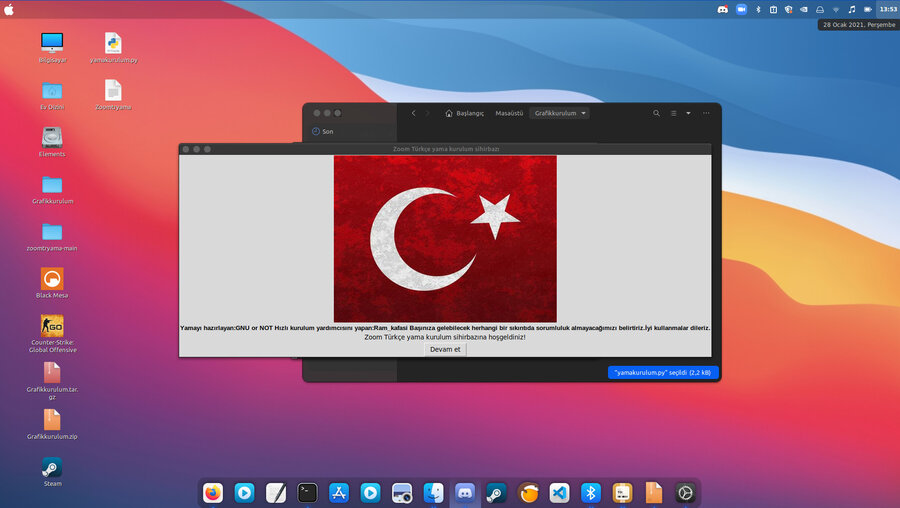Viewport: 900px width, 508px height.
Task: Click the Apple logo menu
Action: [x=9, y=9]
